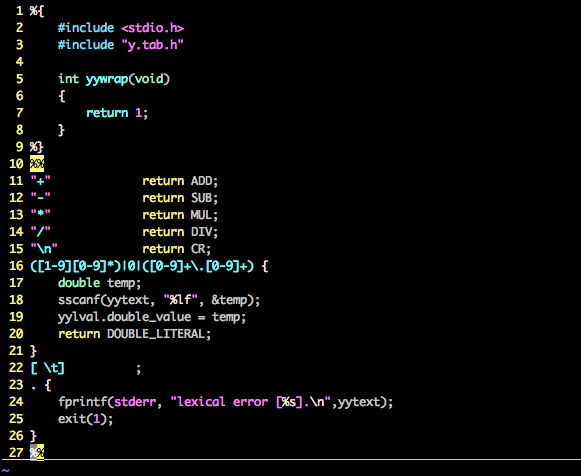This screenshot has width=581, height=476.
Task: Click the return CR; action
Action: coord(176,249)
